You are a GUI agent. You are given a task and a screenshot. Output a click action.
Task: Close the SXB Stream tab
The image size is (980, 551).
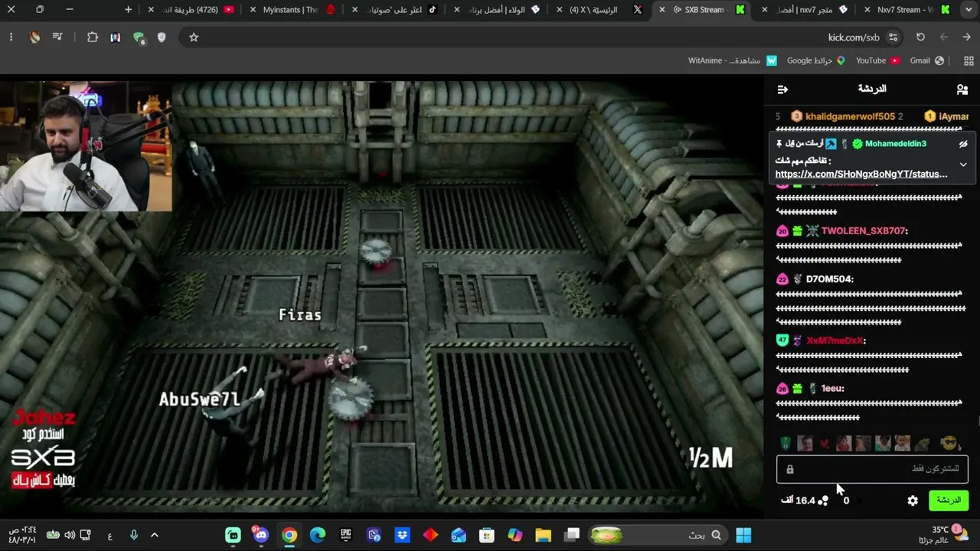coord(663,10)
